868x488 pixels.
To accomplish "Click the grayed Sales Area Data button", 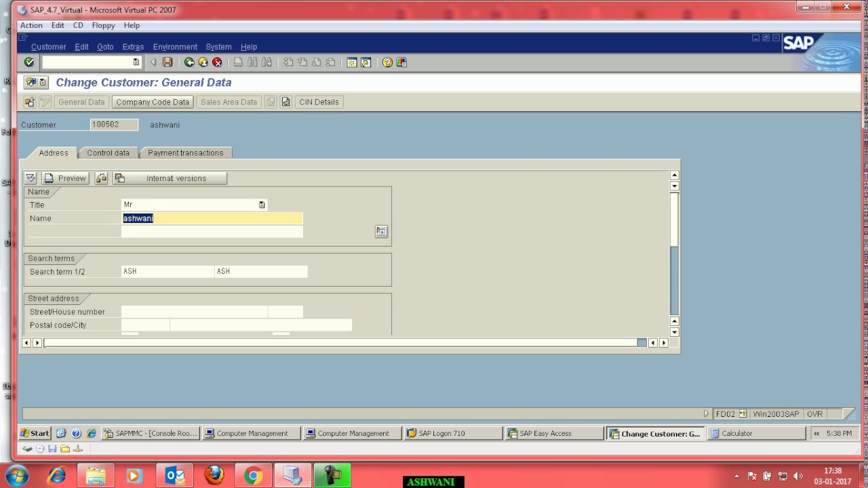I will (229, 102).
